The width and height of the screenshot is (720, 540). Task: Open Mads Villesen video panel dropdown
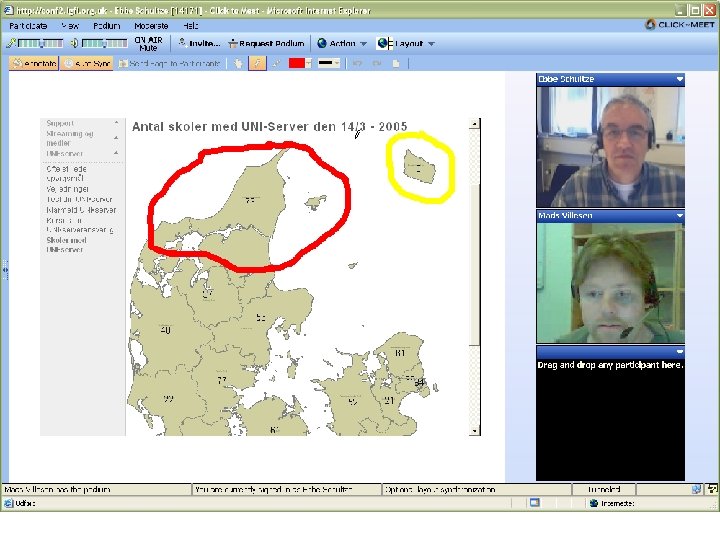click(x=680, y=215)
